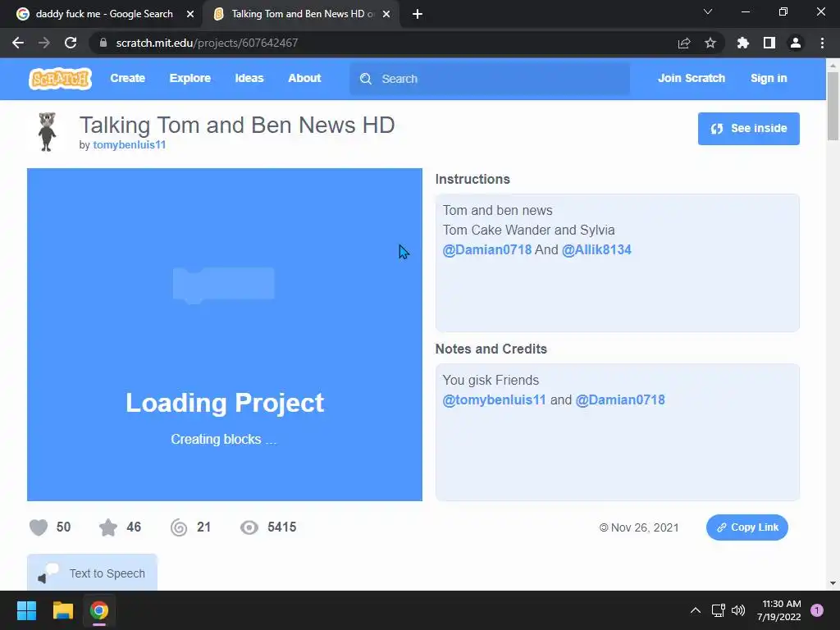Viewport: 840px width, 630px height.
Task: Click the page vertical scrollbar thumb
Action: tap(833, 106)
